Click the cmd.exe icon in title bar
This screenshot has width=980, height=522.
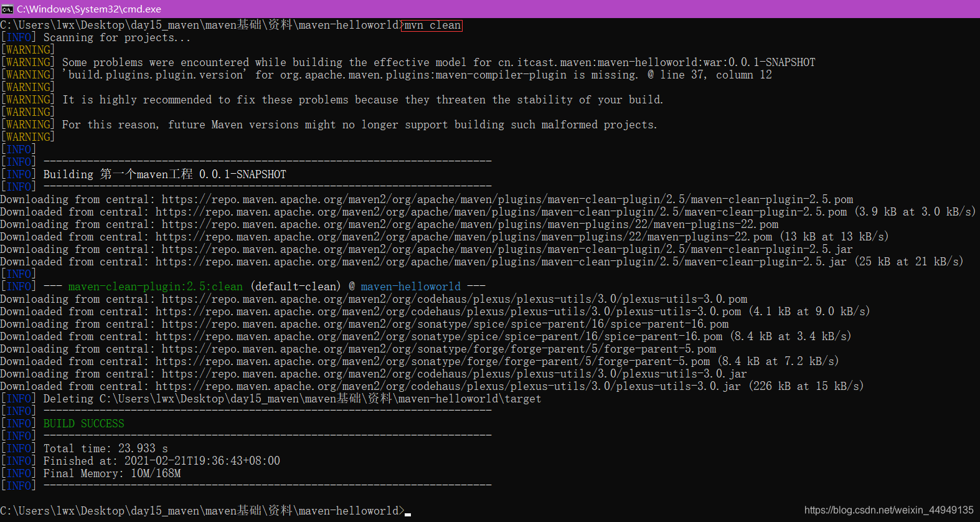7,9
